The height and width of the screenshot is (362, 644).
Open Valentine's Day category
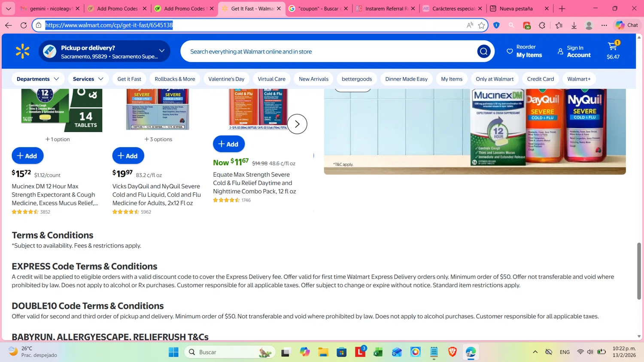point(226,79)
